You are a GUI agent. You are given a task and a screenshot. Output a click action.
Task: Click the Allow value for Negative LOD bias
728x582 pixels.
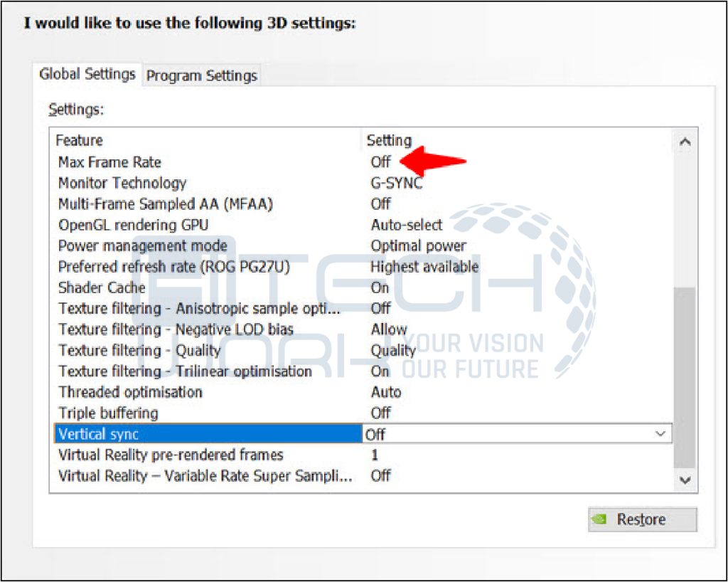click(x=389, y=329)
